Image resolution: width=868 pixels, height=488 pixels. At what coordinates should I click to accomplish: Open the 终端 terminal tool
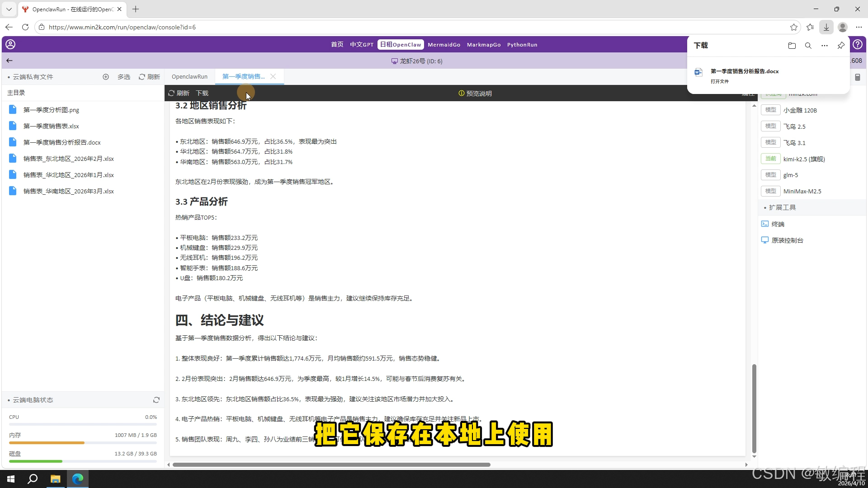tap(778, 224)
